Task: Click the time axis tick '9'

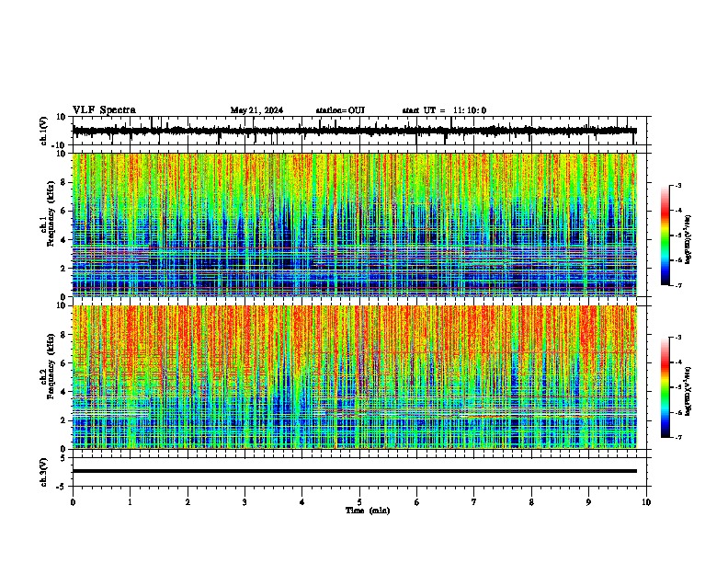Action: coord(588,502)
